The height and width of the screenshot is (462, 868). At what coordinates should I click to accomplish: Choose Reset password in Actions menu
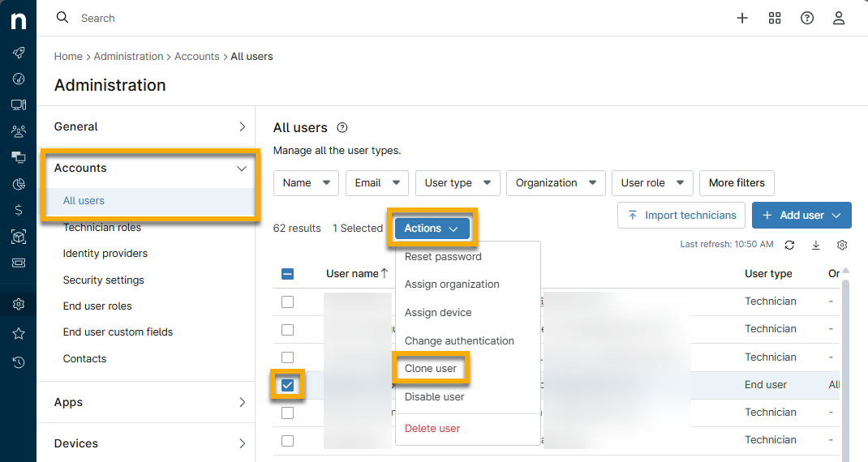pyautogui.click(x=443, y=257)
